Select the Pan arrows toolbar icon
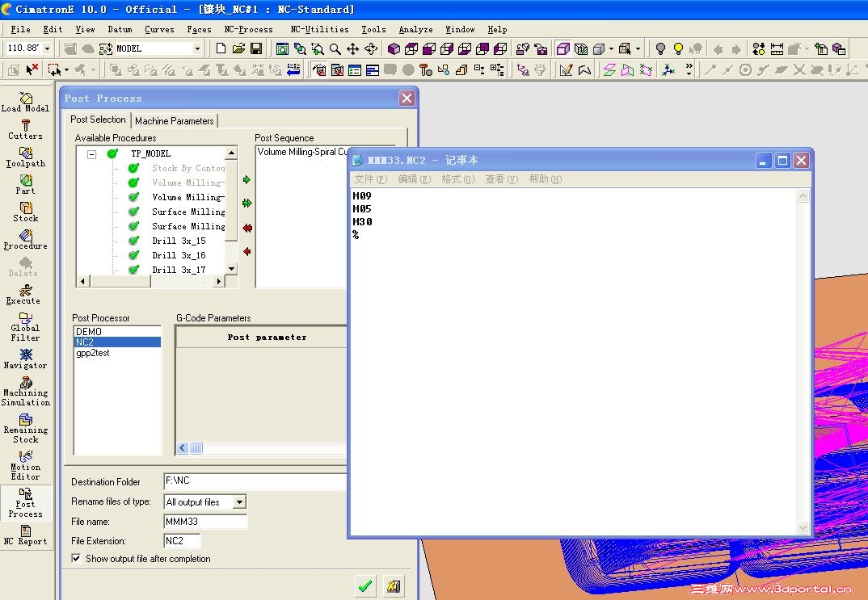The image size is (868, 600). pyautogui.click(x=352, y=48)
